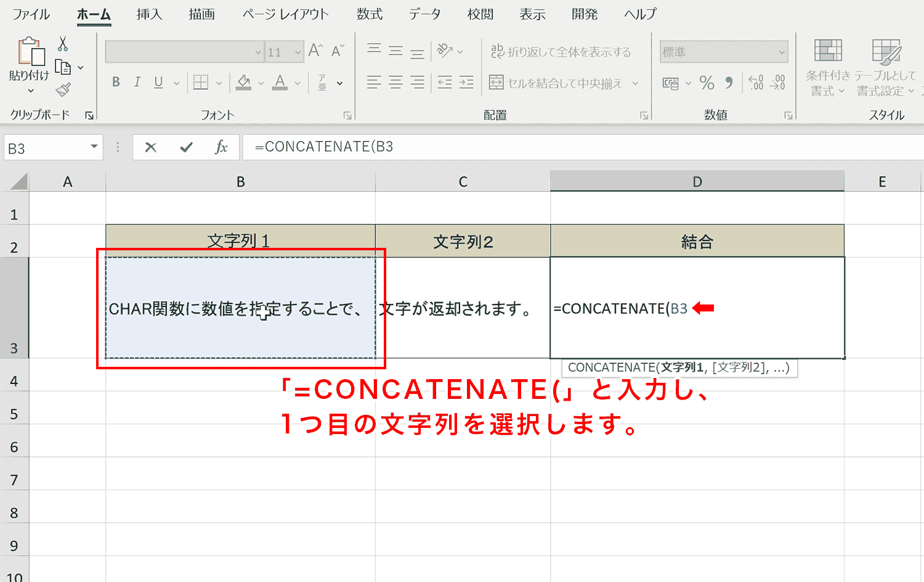Open Fill Color dropdown arrow
The width and height of the screenshot is (924, 582).
(x=261, y=83)
